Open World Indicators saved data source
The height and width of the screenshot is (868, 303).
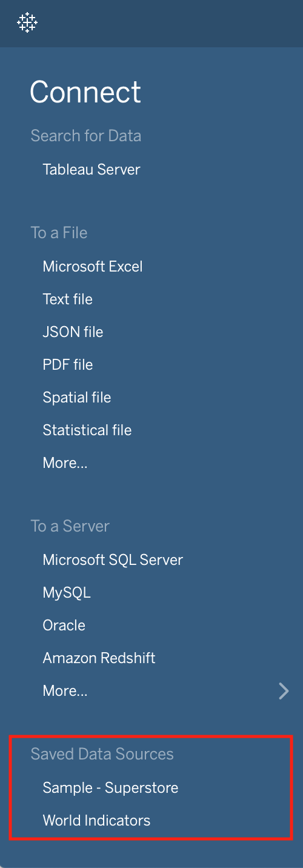[x=96, y=821]
